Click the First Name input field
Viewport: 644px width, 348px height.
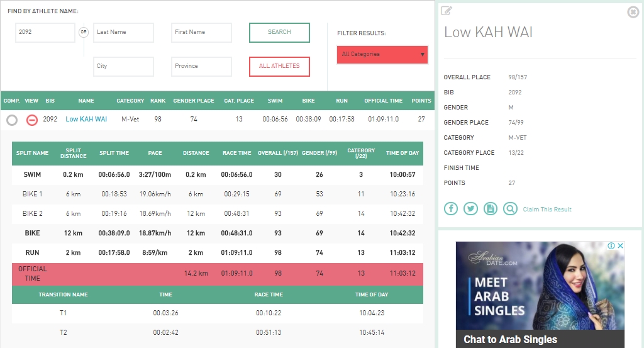point(201,33)
